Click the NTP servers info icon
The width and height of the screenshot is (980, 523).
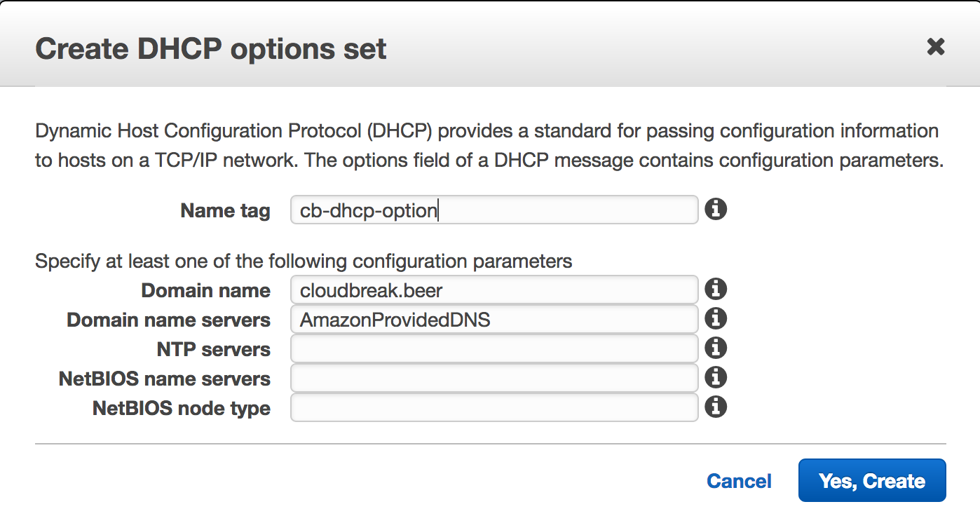[x=716, y=348]
